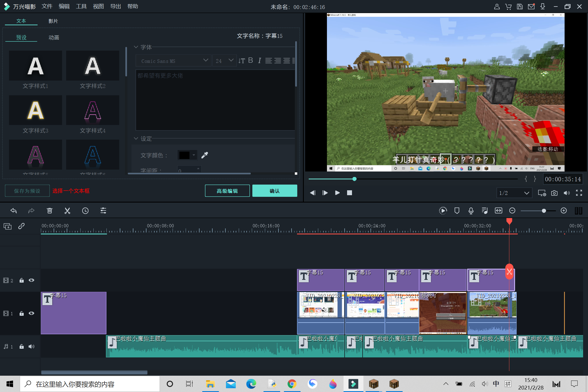The height and width of the screenshot is (392, 588).
Task: Add a marker to the timeline
Action: pos(457,210)
